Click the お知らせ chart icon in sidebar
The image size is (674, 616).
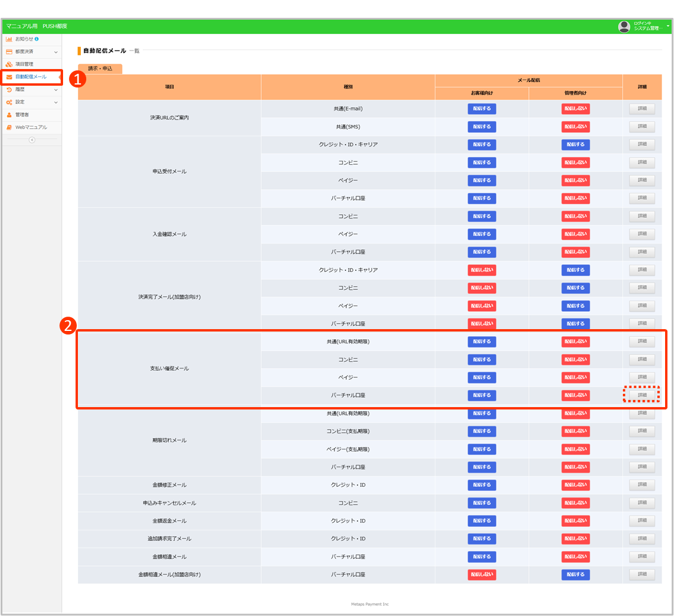(9, 39)
